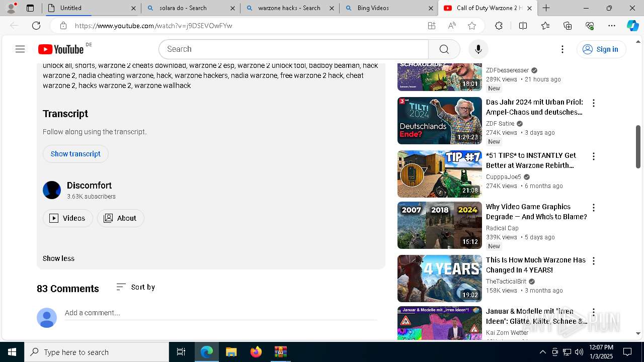Viewport: 644px width, 362px height.
Task: Switch to the Untitled tab
Action: click(x=92, y=8)
